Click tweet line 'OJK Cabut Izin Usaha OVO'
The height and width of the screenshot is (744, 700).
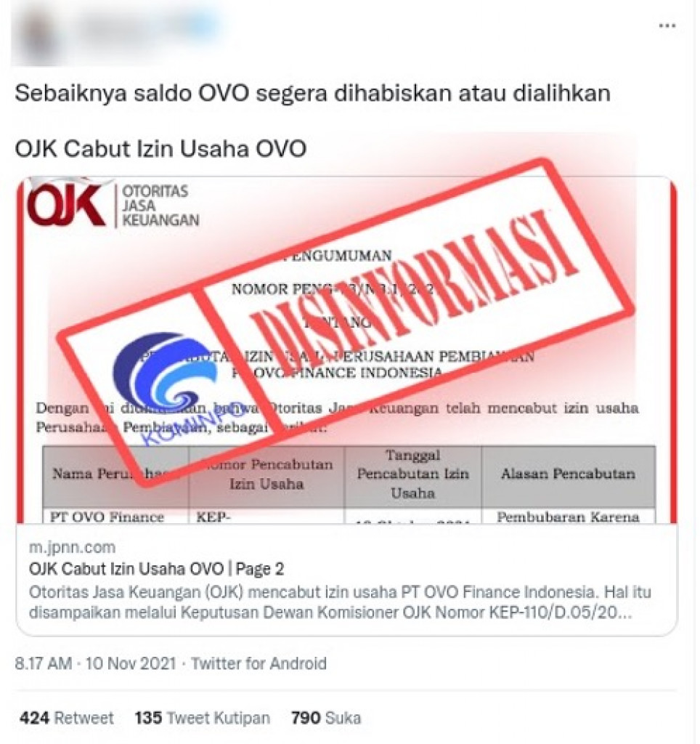pyautogui.click(x=160, y=148)
